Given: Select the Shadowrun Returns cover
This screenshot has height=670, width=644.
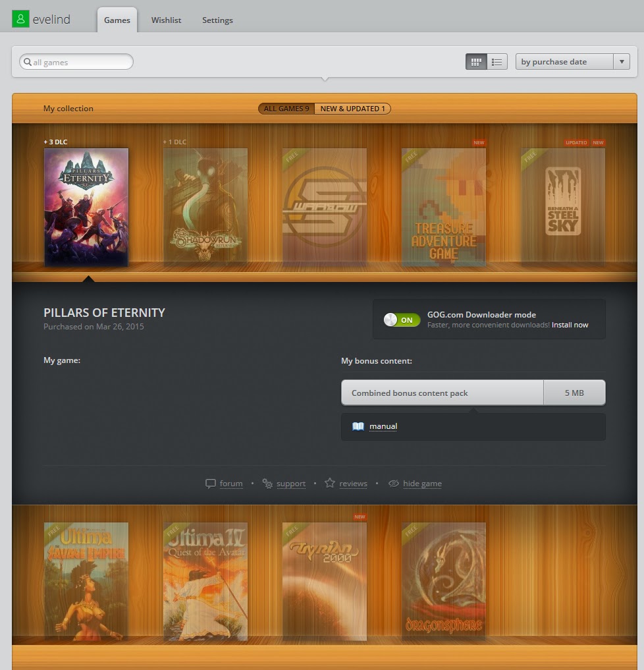Looking at the screenshot, I should pos(205,208).
